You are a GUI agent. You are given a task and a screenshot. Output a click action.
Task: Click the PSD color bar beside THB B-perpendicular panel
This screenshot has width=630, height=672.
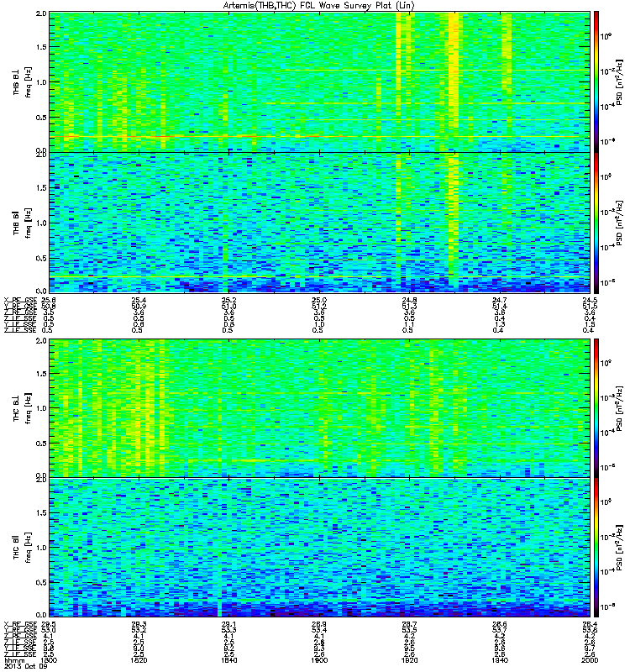click(x=596, y=81)
